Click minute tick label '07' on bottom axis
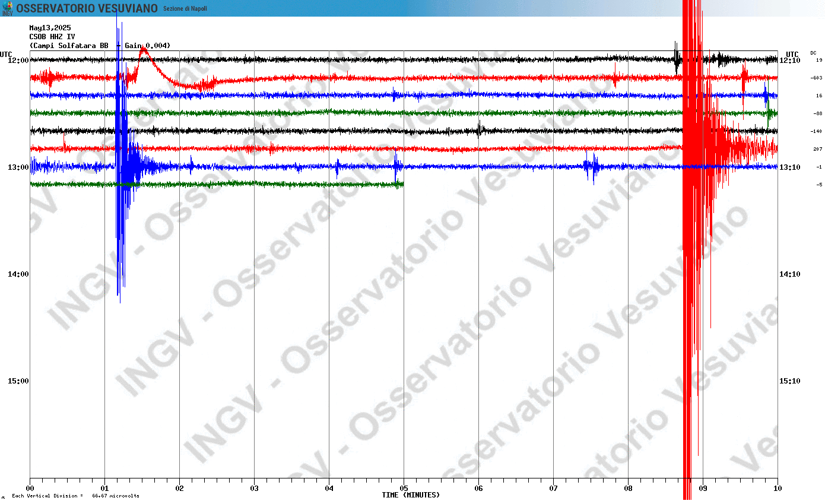The width and height of the screenshot is (825, 504). tap(554, 489)
